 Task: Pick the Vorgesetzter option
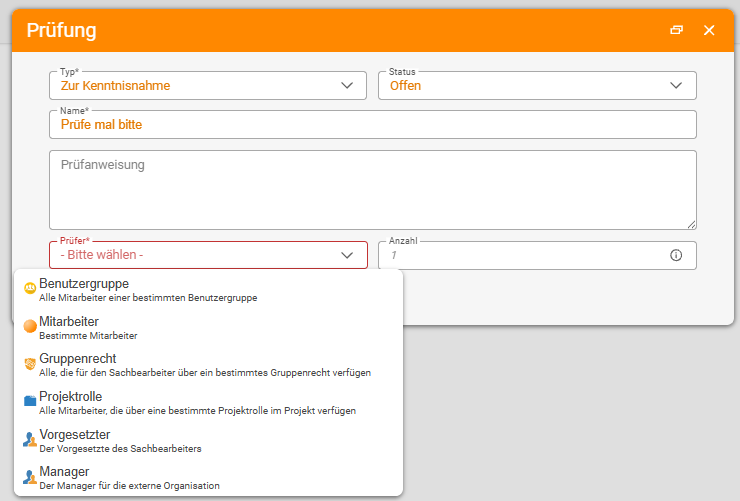(208, 441)
